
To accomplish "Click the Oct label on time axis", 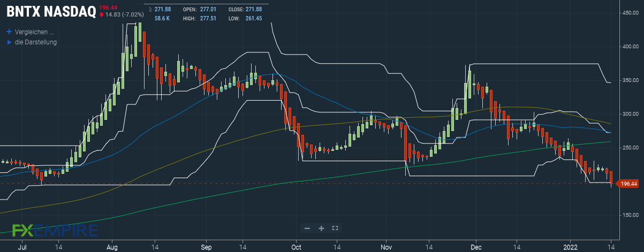I will pyautogui.click(x=296, y=248).
